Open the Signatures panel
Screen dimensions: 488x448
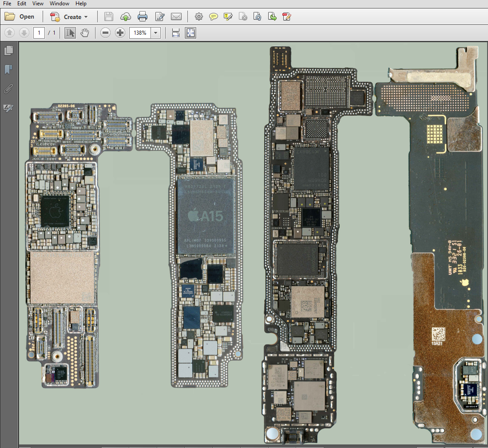8,108
